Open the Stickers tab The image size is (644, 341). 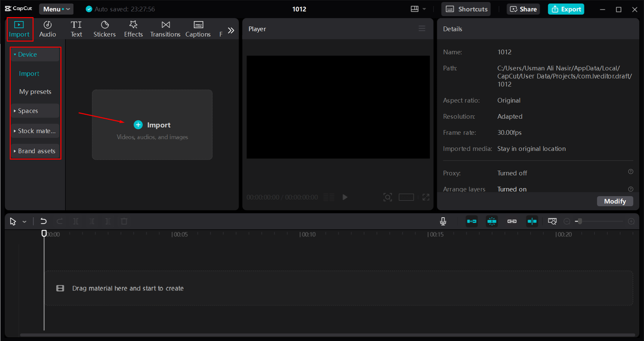tap(105, 29)
